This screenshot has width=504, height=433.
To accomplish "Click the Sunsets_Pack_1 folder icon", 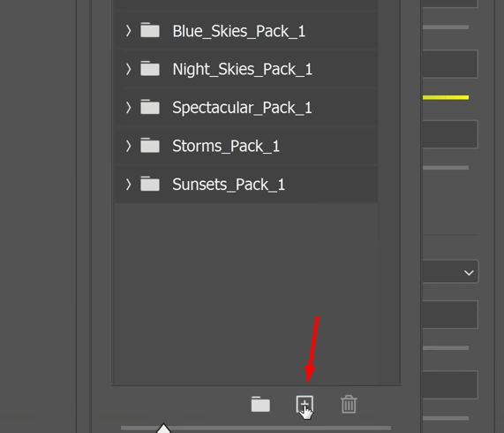I will point(150,184).
